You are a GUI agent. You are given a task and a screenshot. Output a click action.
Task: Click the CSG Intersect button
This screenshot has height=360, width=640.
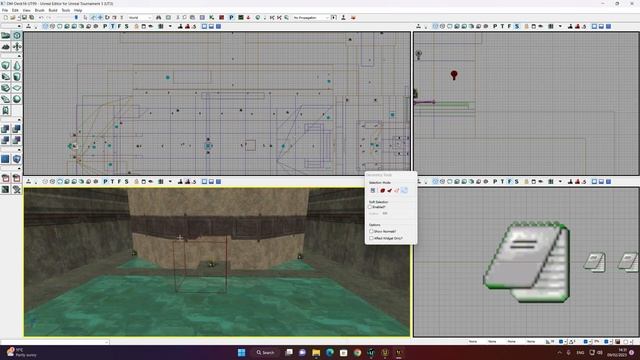6,140
